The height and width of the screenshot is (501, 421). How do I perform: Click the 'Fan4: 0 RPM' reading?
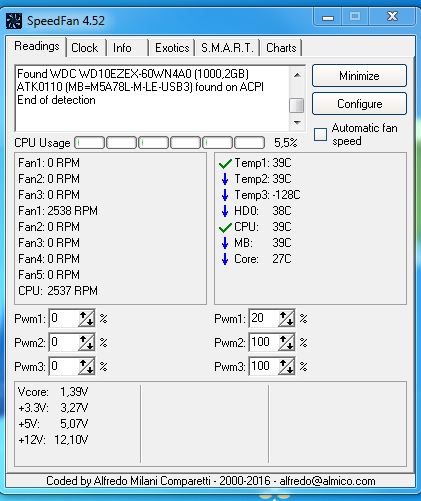click(49, 259)
